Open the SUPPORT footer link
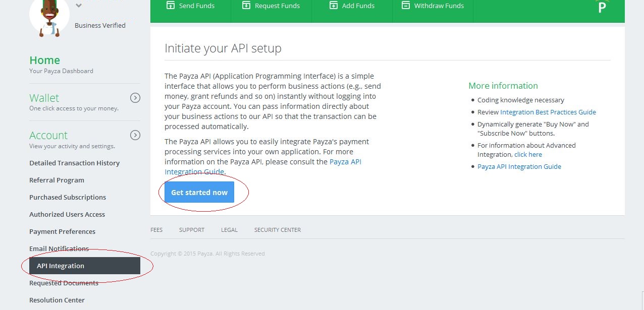This screenshot has height=310, width=644. (192, 230)
